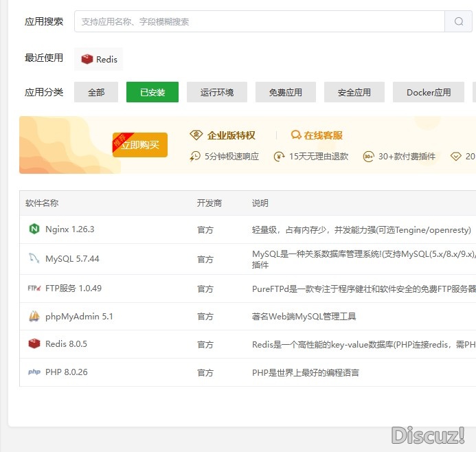Screen dimensions: 476x452
Task: Click 开发商 column header
Action: pos(209,203)
